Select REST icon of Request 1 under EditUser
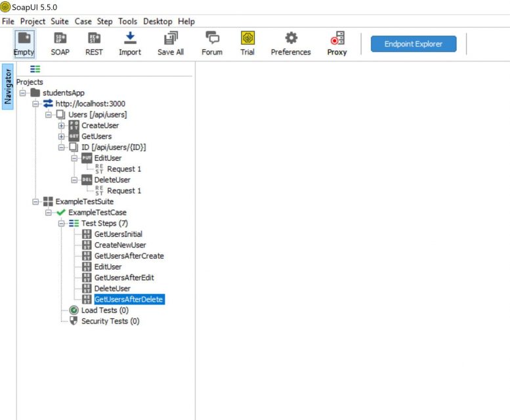This screenshot has width=510, height=420. pyautogui.click(x=100, y=169)
